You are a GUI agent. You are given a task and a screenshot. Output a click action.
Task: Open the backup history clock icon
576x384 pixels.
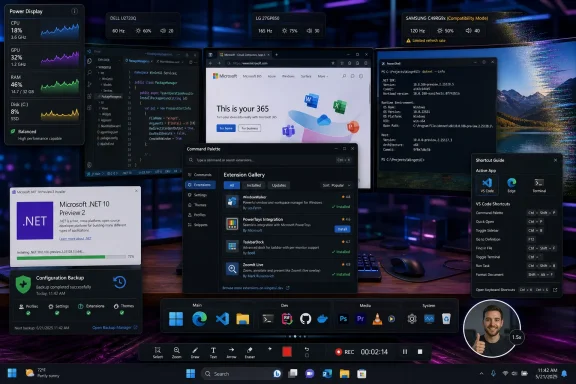pyautogui.click(x=120, y=282)
